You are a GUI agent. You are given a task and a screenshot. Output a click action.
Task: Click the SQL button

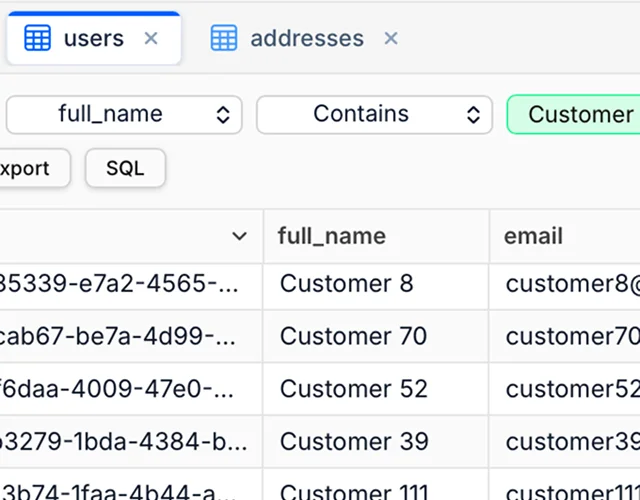click(x=125, y=168)
